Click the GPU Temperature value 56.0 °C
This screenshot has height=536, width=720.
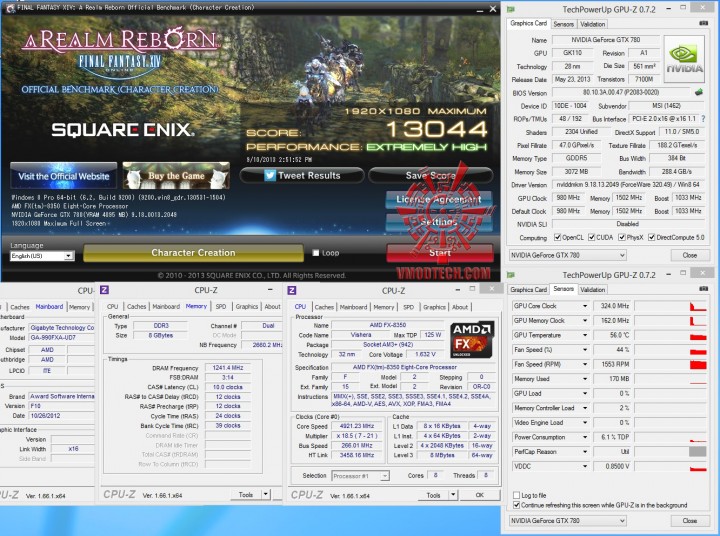[x=613, y=335]
